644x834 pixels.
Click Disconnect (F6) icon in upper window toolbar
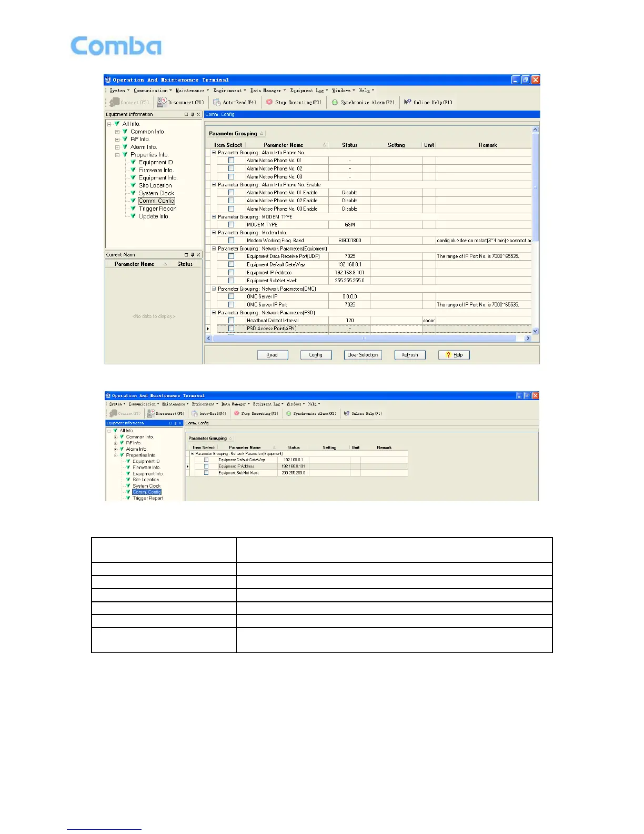[162, 103]
